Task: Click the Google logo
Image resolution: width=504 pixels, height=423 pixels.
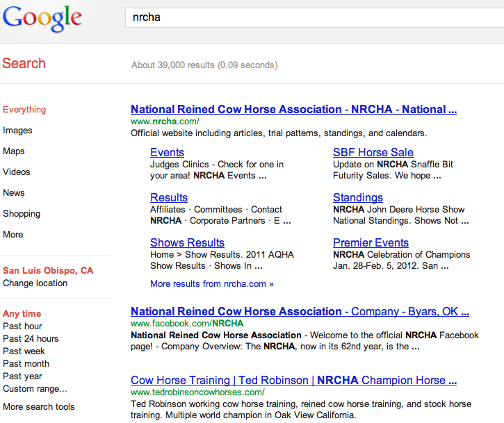Action: click(x=42, y=18)
